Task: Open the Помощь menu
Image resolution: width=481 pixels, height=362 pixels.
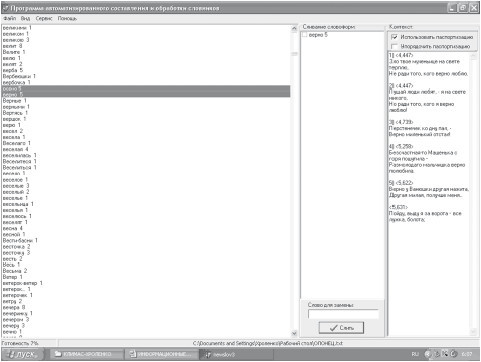Action: [67, 18]
